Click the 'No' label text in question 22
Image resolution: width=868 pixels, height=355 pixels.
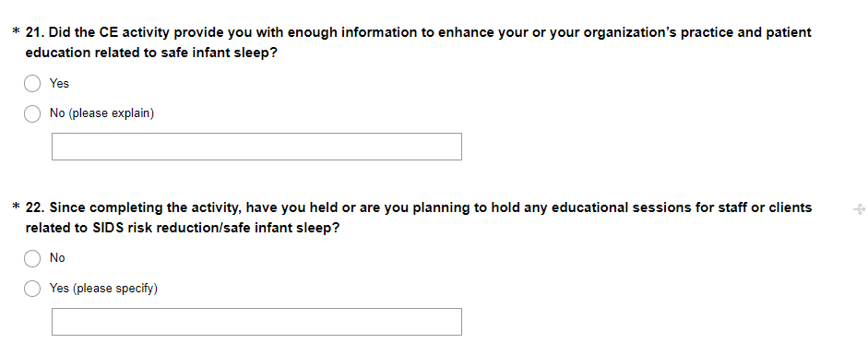tap(57, 258)
